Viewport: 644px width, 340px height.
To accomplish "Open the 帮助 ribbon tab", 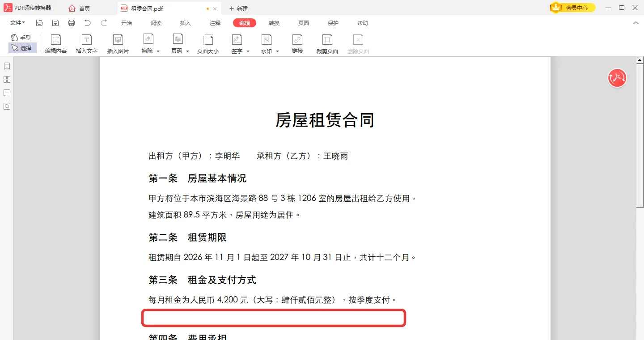I will pos(363,23).
